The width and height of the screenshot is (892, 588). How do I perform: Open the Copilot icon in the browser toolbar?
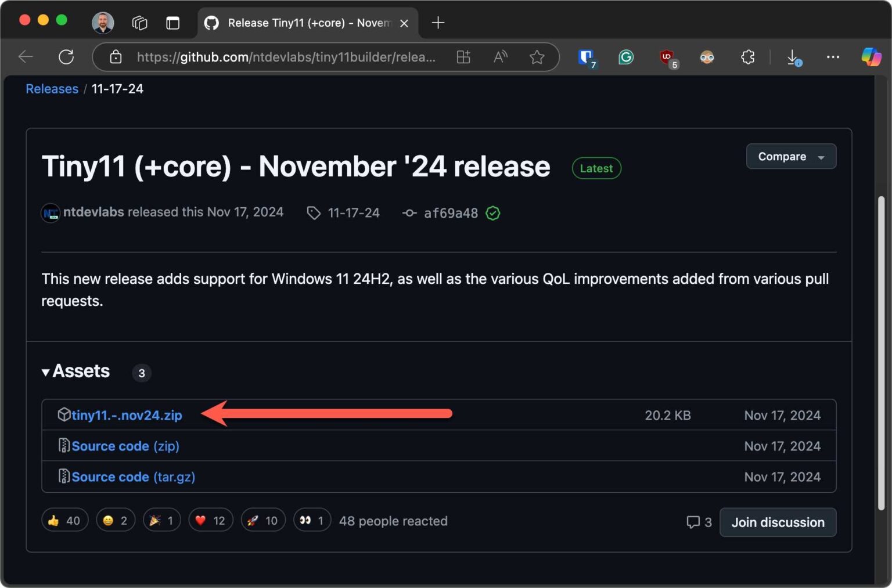(871, 57)
